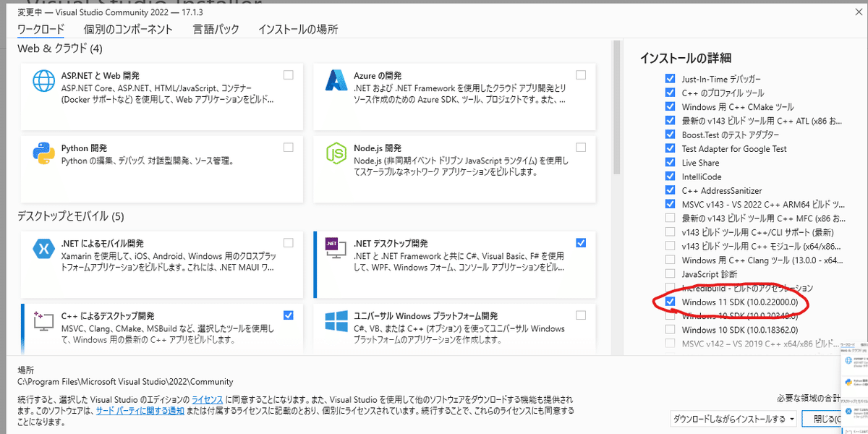
Task: Enable ユニバーサル Windows プラットフォーム開発 checkbox
Action: [581, 315]
